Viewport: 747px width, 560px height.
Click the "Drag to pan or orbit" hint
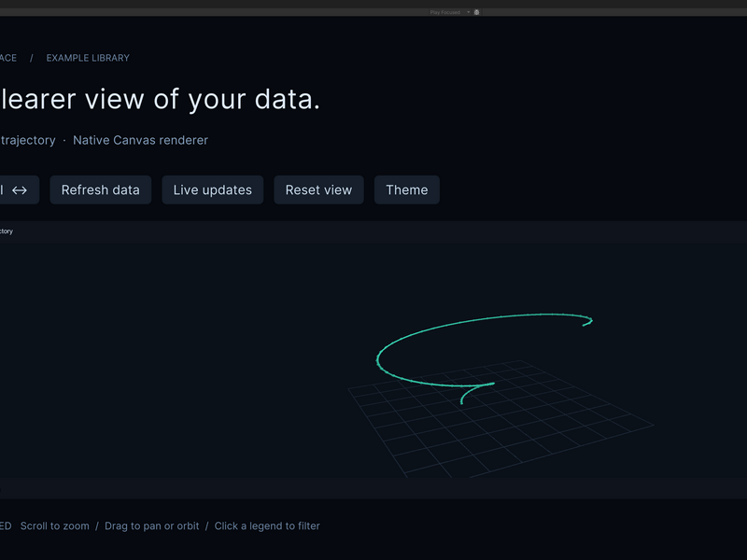(152, 526)
